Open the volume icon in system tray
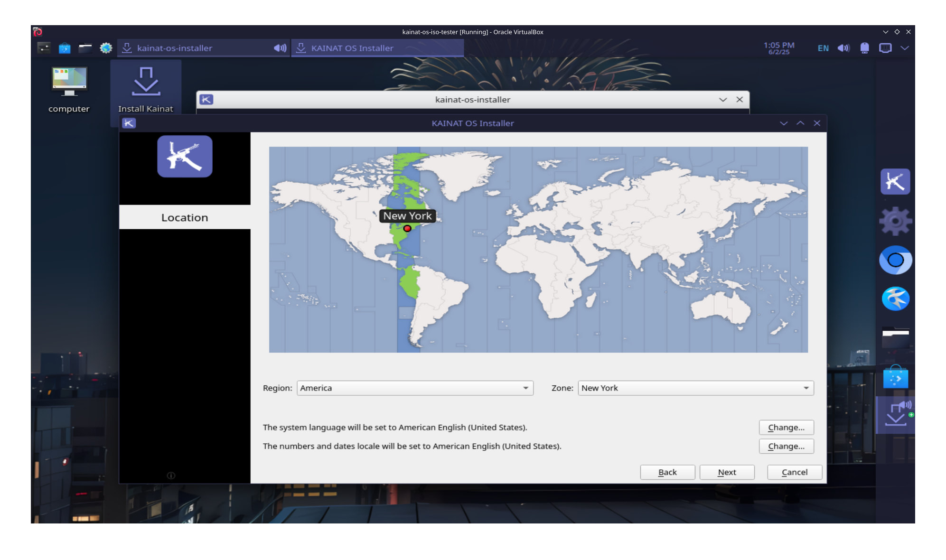946x560 pixels. coord(843,48)
